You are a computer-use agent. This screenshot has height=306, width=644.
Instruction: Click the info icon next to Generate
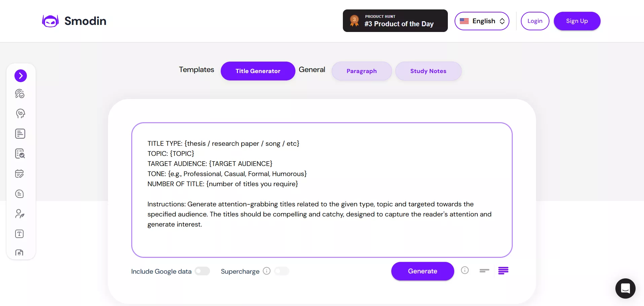click(x=465, y=270)
